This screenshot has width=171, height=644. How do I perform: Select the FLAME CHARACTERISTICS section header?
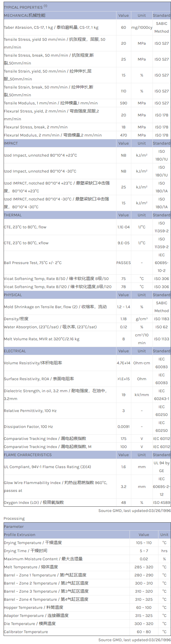[x=28, y=455]
